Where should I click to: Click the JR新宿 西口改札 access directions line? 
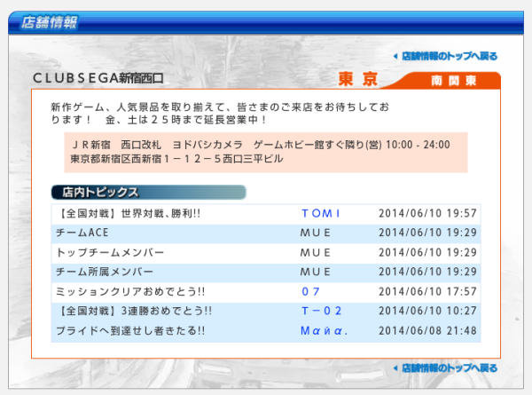point(260,145)
